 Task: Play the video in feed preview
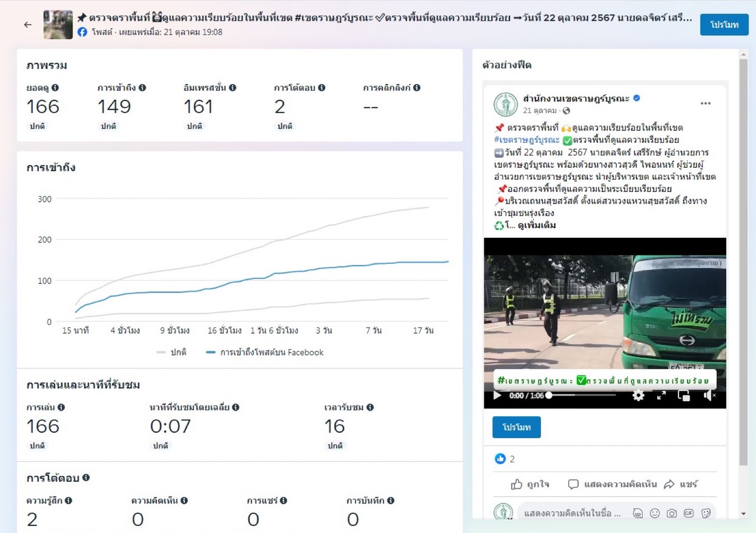(x=497, y=396)
